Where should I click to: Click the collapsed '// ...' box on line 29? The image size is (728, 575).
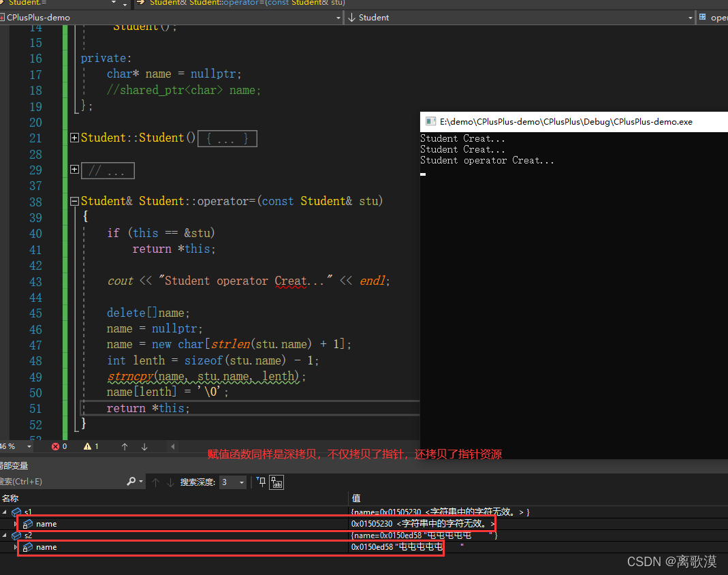(108, 170)
